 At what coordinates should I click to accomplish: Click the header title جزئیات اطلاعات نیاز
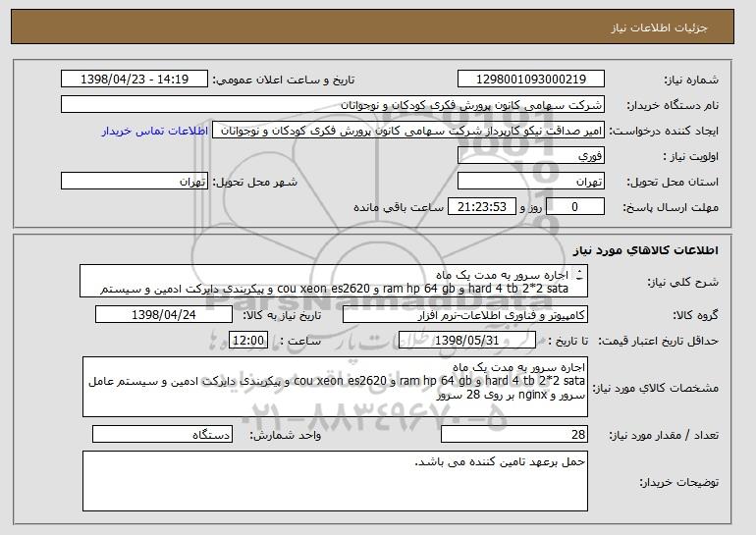pos(659,27)
